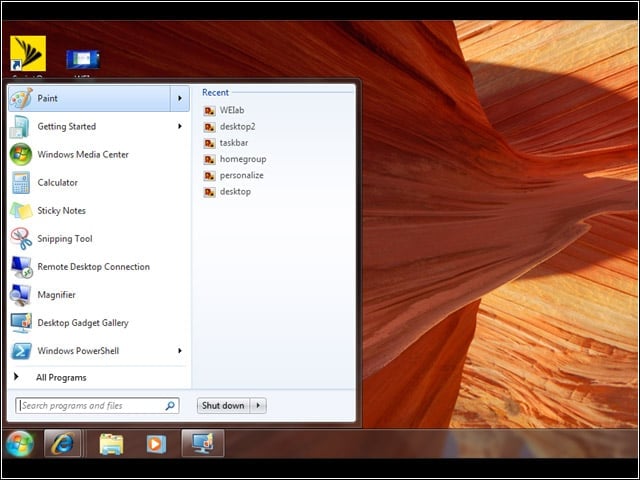The width and height of the screenshot is (640, 480).
Task: Launch Windows Media Player from taskbar
Action: click(x=156, y=444)
